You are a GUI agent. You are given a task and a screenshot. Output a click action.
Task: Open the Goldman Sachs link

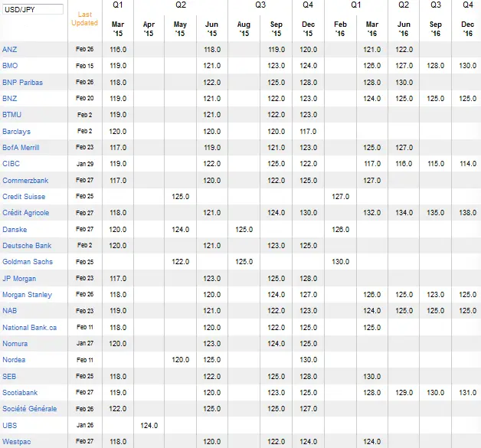pyautogui.click(x=28, y=262)
